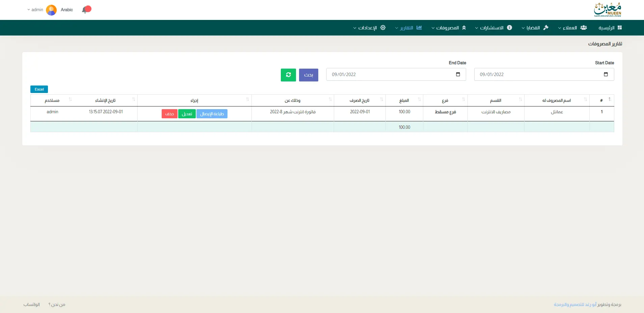Open the admin user dropdown
Viewport: 644px width, 313px height.
pyautogui.click(x=35, y=10)
